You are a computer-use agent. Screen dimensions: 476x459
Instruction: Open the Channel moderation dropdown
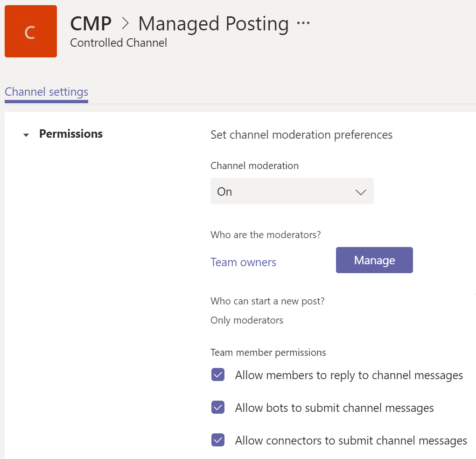(x=292, y=191)
